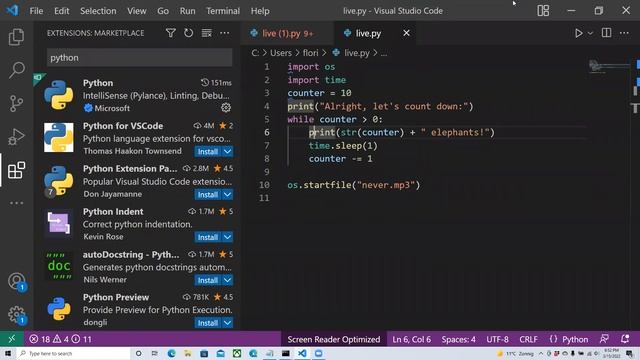640x360 pixels.
Task: Show additional views ellipsis in activity bar
Action: [x=16, y=203]
